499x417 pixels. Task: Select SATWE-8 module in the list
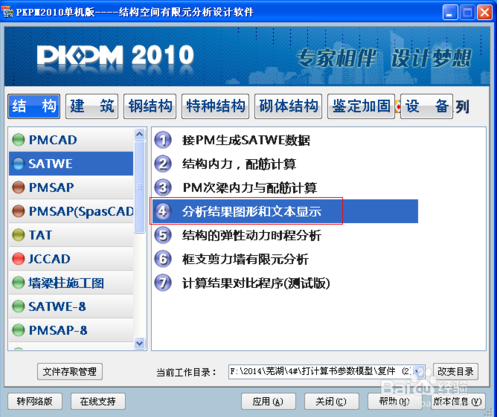71,306
